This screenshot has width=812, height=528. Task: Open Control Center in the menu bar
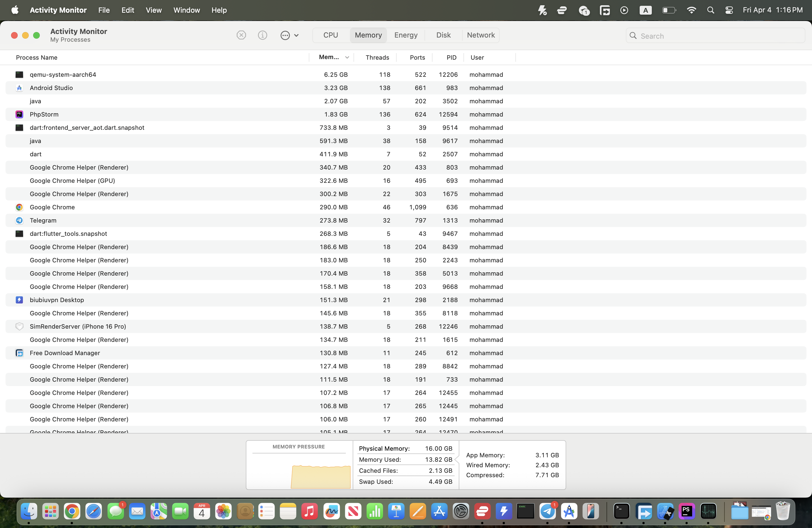point(729,10)
